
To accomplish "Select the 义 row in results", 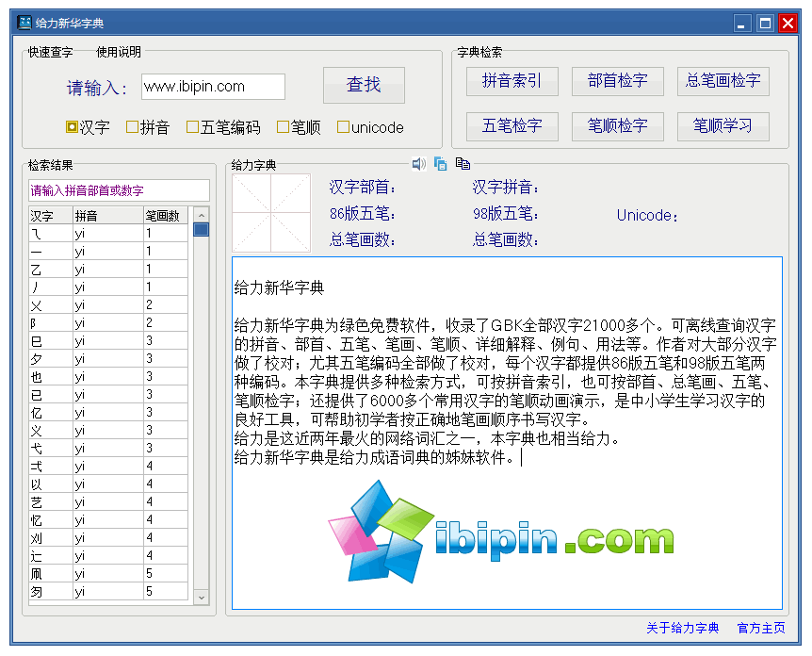I will coord(108,430).
